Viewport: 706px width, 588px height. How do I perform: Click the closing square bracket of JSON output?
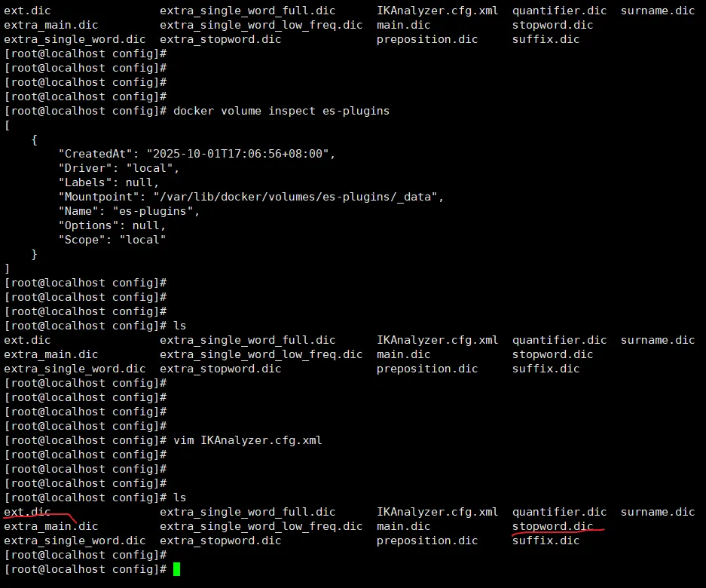(8, 268)
